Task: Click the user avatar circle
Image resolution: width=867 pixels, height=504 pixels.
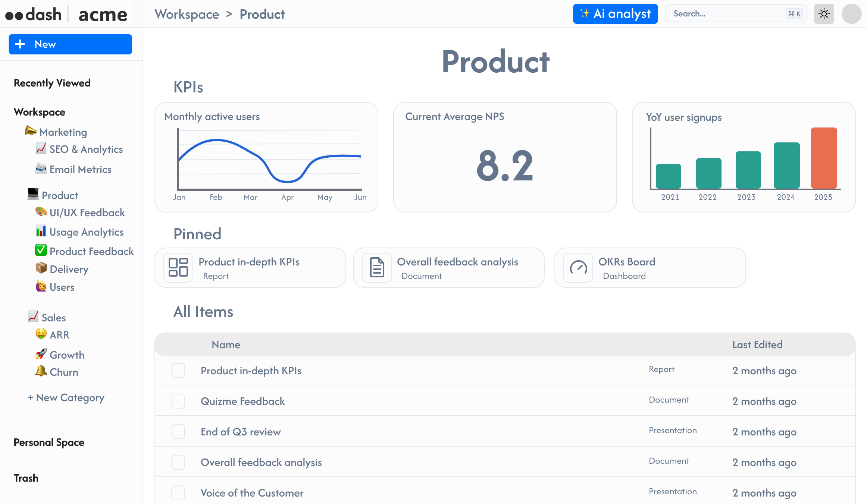Action: (x=851, y=14)
